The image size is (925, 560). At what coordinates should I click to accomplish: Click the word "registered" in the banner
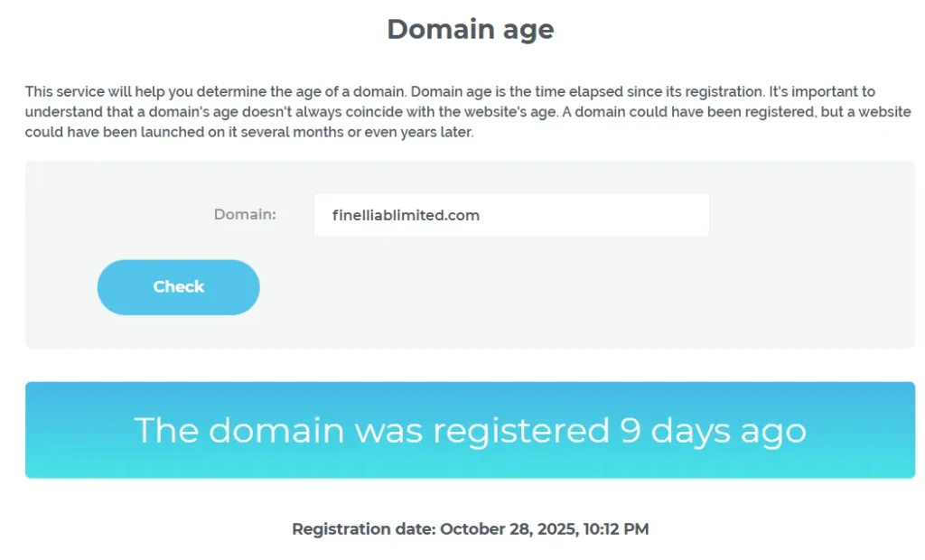[520, 431]
